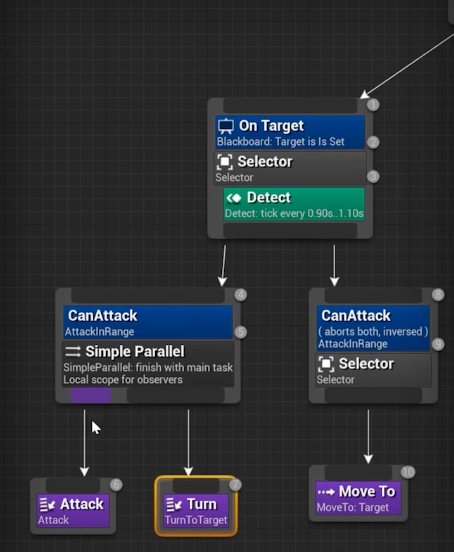Click the grey background-task output pin of Simple Parallel
This screenshot has width=454, height=552.
point(176,395)
